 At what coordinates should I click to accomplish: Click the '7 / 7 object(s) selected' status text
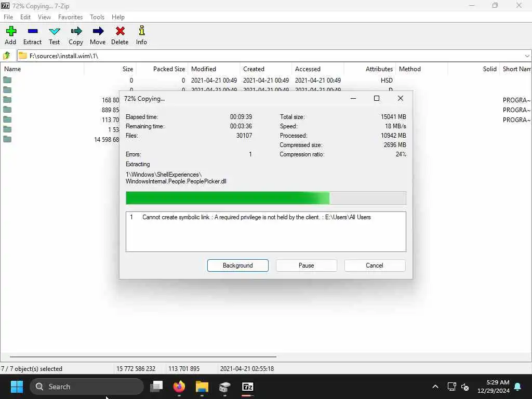tap(32, 368)
